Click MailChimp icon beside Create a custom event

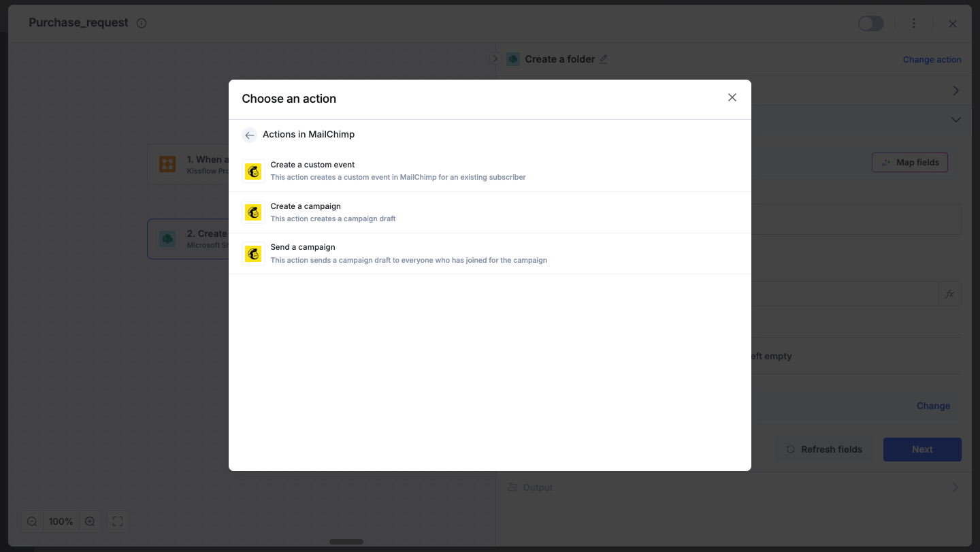pyautogui.click(x=253, y=171)
